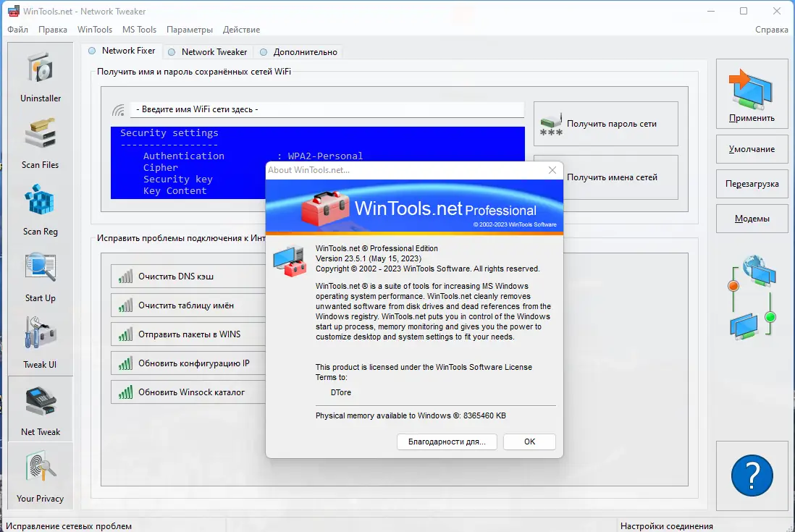Open the Правка menu
The width and height of the screenshot is (795, 532).
point(53,30)
